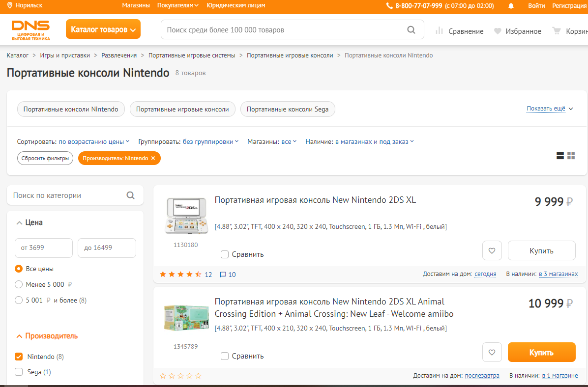Open notifications bell icon
This screenshot has height=387, width=588.
click(x=511, y=5)
